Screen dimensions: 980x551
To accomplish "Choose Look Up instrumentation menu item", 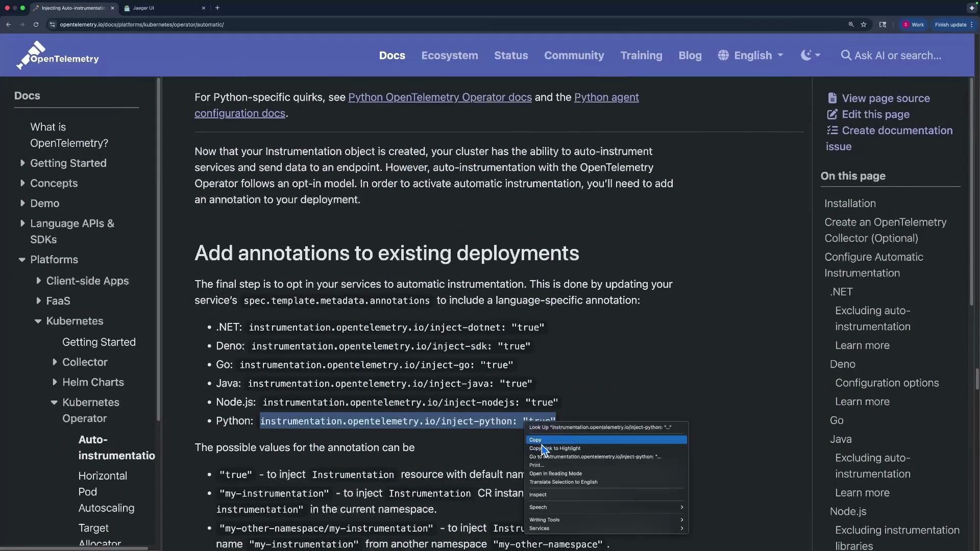I will (x=606, y=428).
